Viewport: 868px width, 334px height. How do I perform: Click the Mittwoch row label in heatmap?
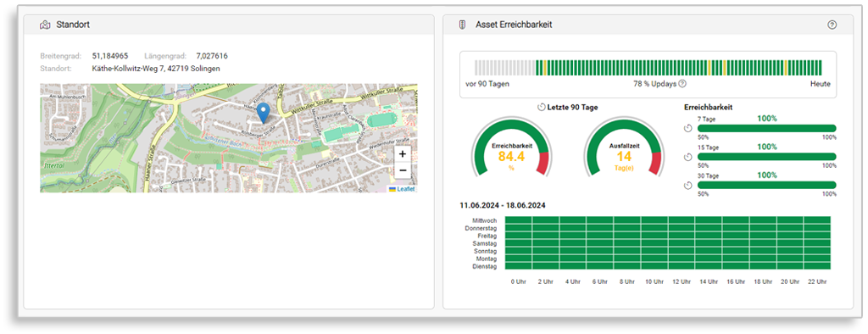tap(484, 220)
